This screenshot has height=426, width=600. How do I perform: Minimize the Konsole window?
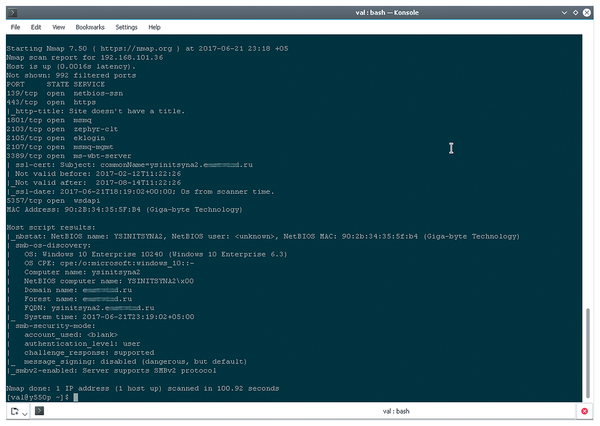[564, 13]
